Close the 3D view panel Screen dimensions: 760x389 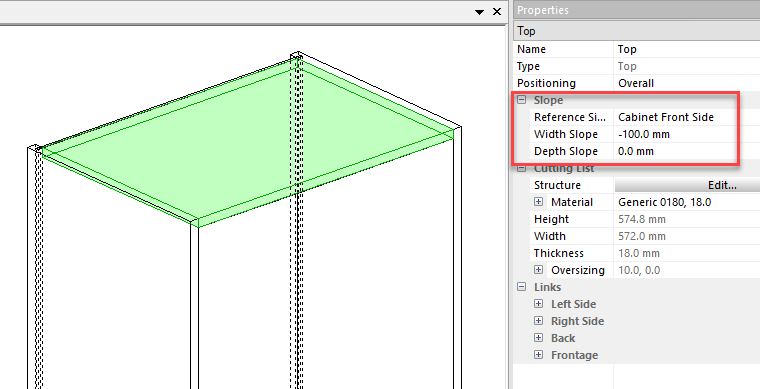coord(497,12)
